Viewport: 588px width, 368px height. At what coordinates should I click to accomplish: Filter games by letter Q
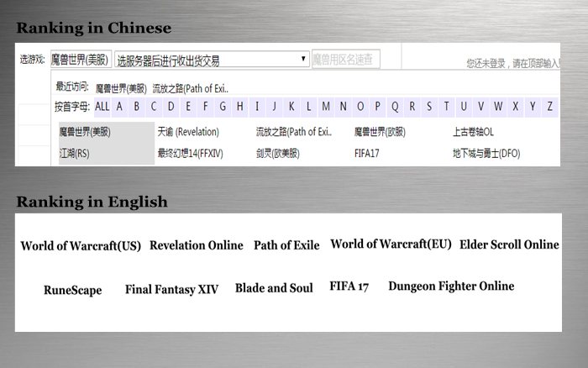point(396,107)
